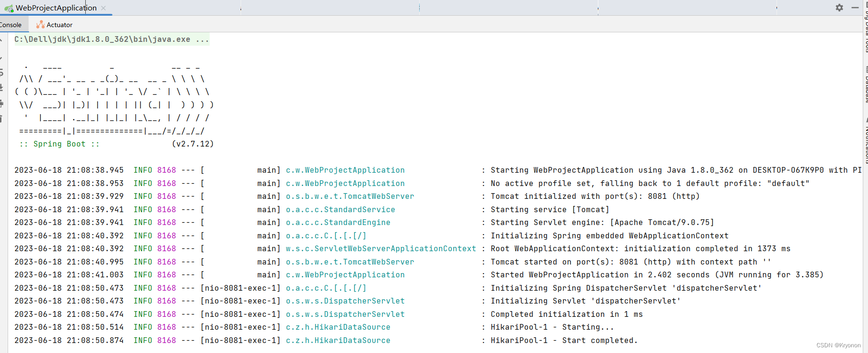Close the WebProjectApplication run tab

[103, 8]
